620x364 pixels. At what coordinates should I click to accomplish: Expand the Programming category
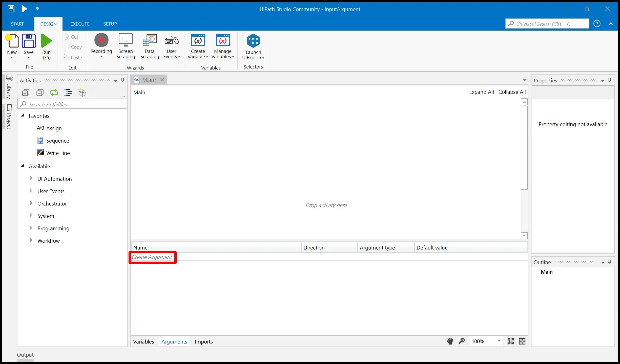coord(31,228)
